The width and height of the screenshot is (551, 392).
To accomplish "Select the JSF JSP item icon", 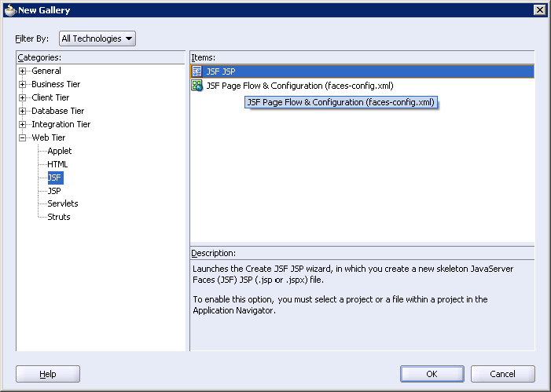I will coord(197,71).
